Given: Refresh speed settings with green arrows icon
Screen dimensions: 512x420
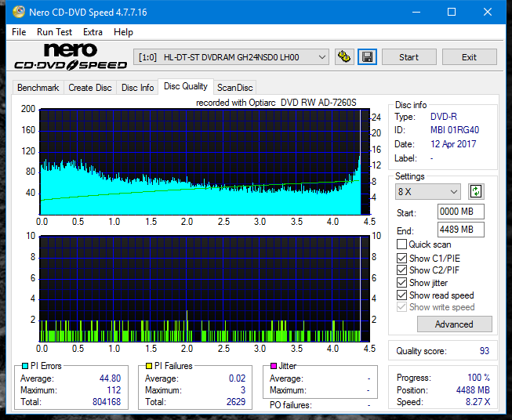Looking at the screenshot, I should [476, 191].
